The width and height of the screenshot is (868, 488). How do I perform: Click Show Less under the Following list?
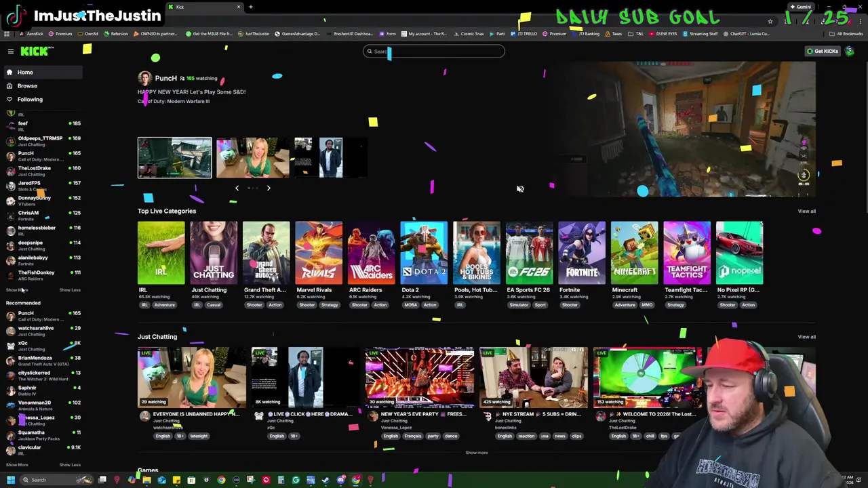pyautogui.click(x=70, y=290)
